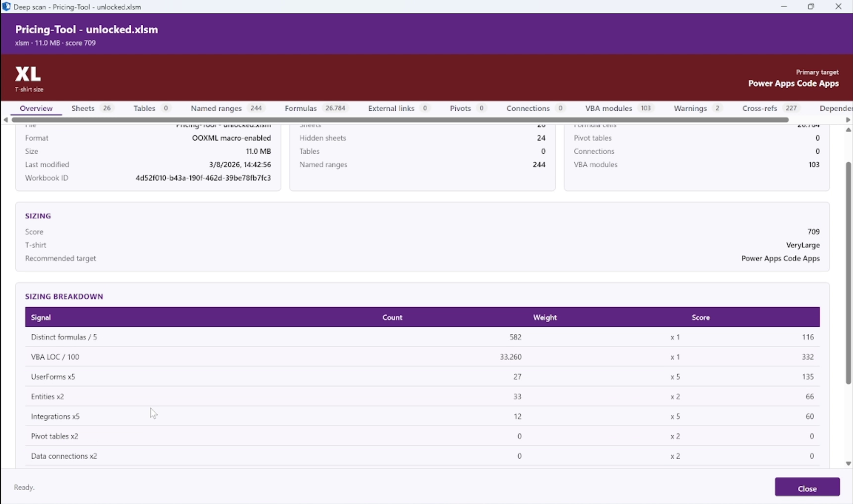The width and height of the screenshot is (853, 504).
Task: Select the 'Entities x2' row
Action: coord(423,396)
